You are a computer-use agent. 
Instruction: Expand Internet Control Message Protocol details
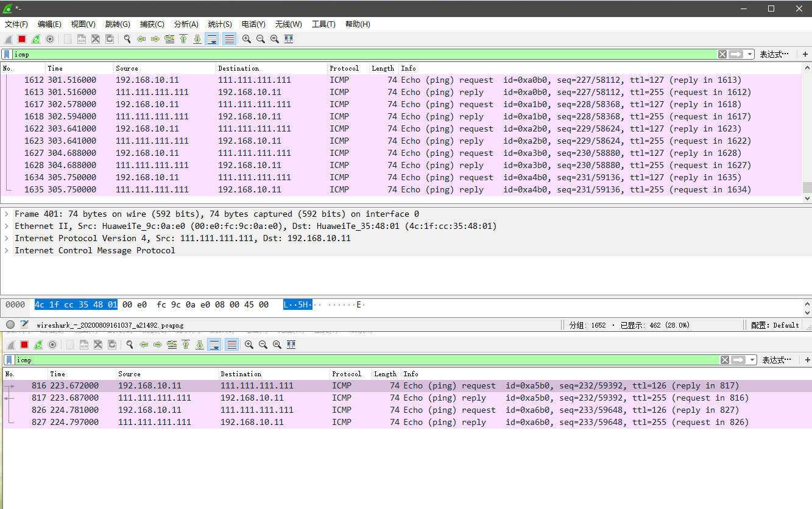pos(7,250)
